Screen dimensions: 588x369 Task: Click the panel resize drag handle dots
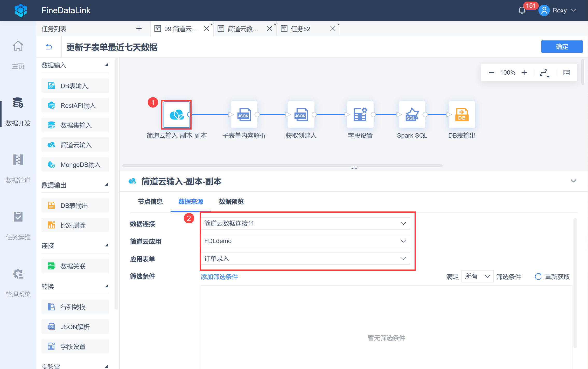tap(354, 168)
